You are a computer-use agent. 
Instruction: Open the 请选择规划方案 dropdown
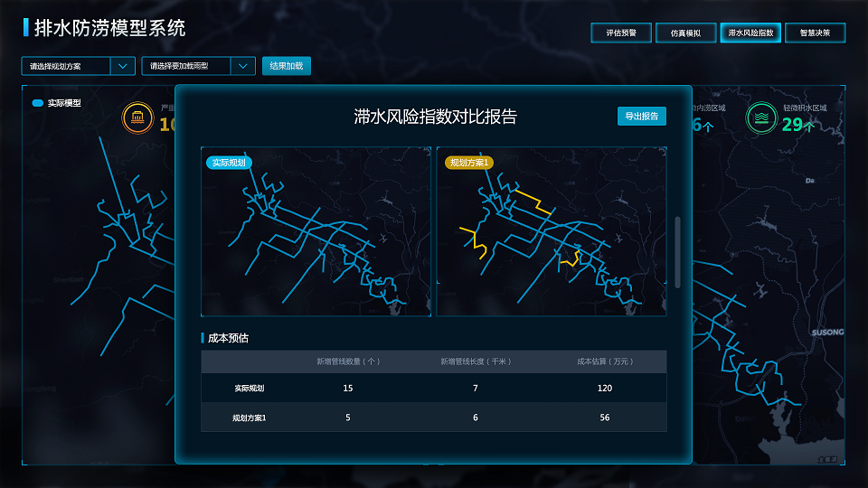(67, 66)
